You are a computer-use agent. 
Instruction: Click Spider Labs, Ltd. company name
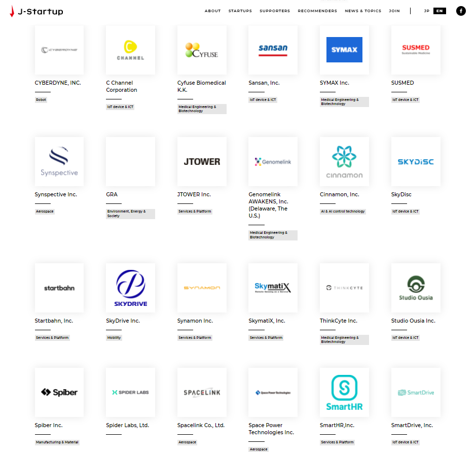tap(127, 425)
